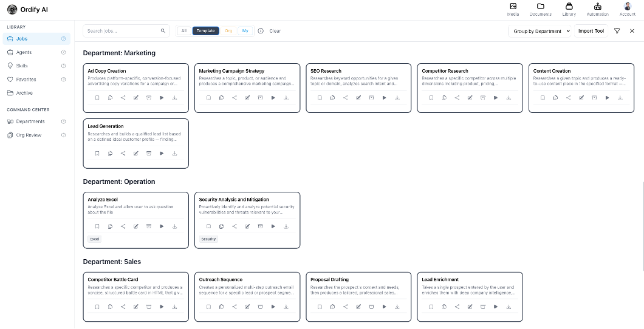Click the Ordify AI logo
This screenshot has height=329, width=644.
tap(27, 10)
